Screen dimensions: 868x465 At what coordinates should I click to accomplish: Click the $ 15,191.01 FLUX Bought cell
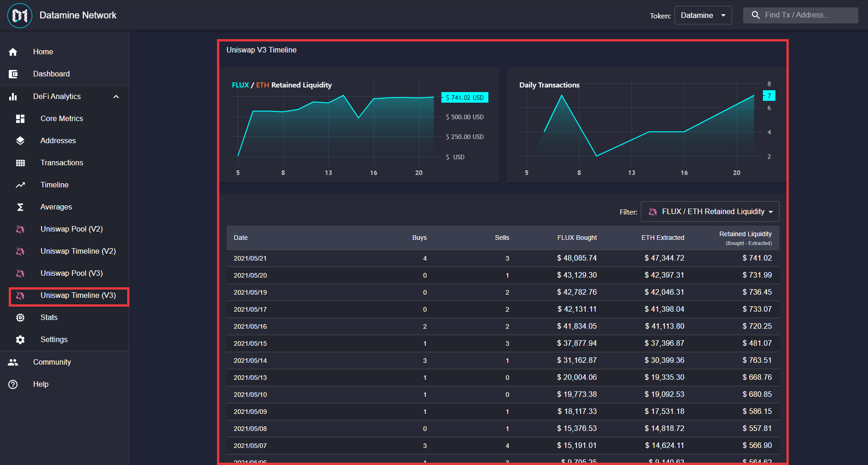(577, 446)
